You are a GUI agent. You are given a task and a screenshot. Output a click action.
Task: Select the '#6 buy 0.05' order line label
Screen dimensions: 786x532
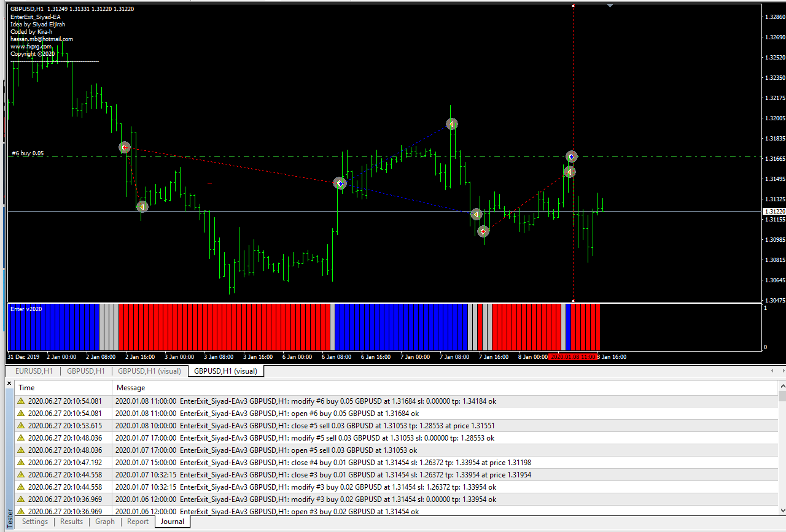[28, 153]
